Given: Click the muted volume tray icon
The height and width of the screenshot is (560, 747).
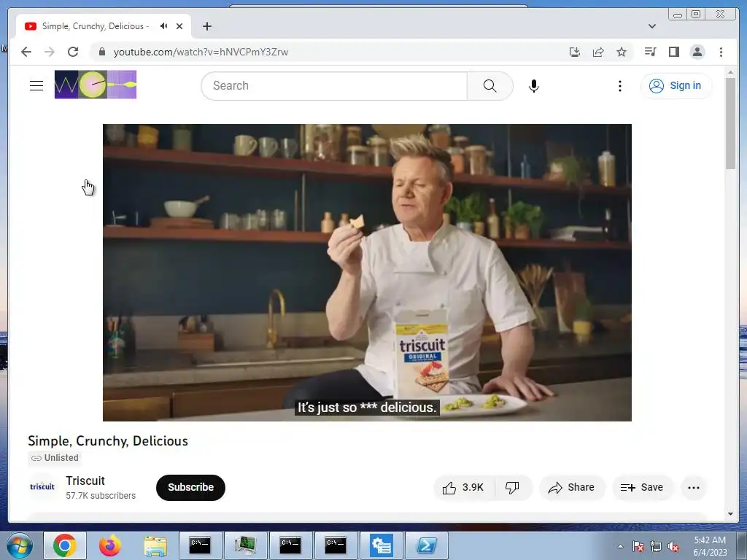Looking at the screenshot, I should (x=673, y=547).
